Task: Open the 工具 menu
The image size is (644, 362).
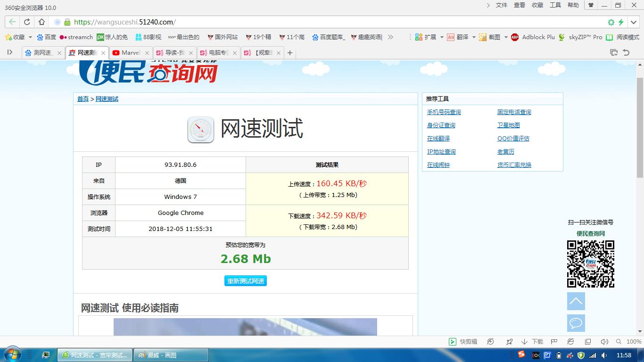Action: (x=555, y=5)
